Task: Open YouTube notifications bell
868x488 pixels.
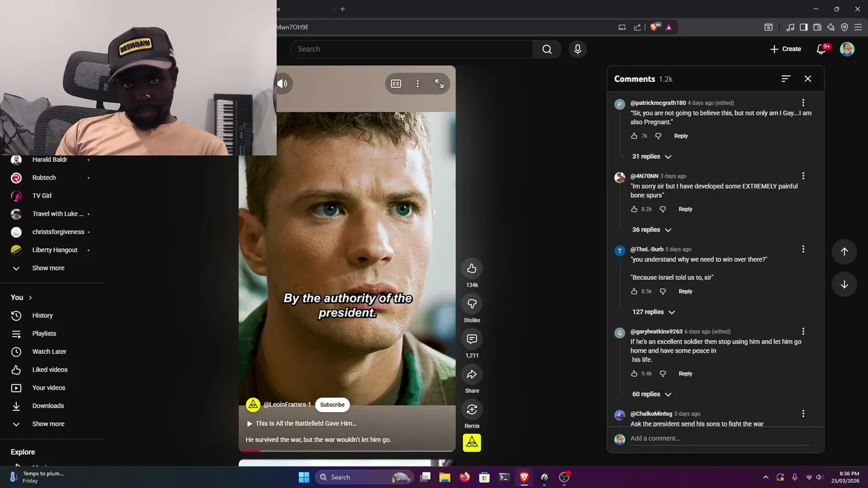Action: (x=822, y=49)
